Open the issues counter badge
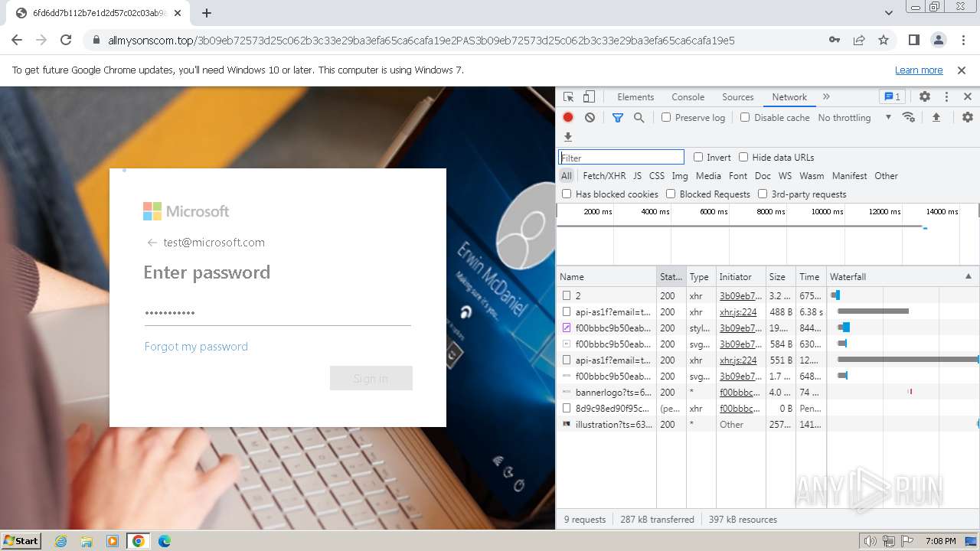The width and height of the screenshot is (980, 551). click(892, 96)
